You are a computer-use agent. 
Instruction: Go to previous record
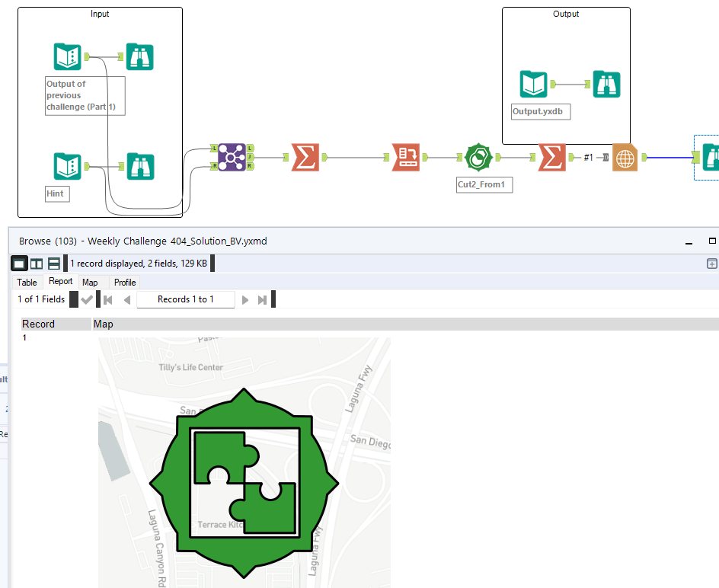[x=127, y=299]
